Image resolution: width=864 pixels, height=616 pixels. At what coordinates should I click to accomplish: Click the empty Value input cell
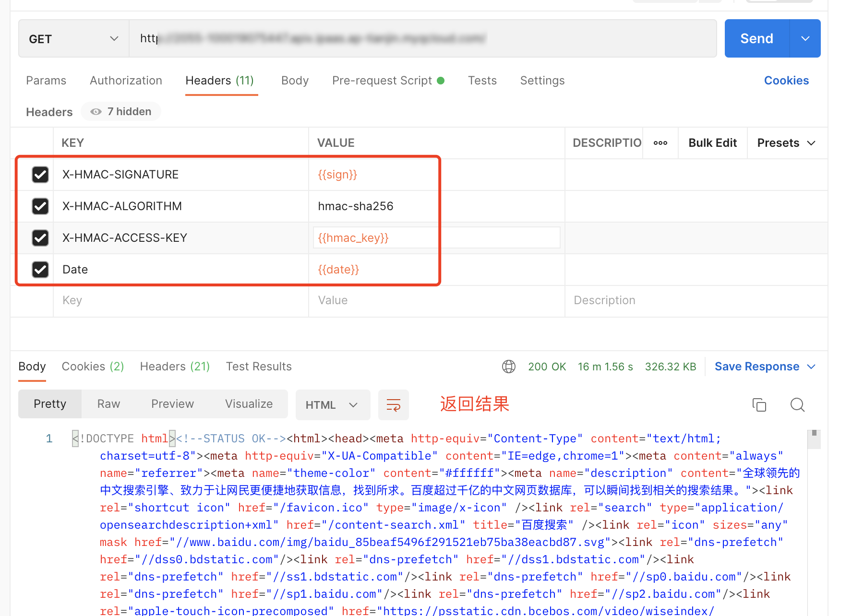pos(436,300)
